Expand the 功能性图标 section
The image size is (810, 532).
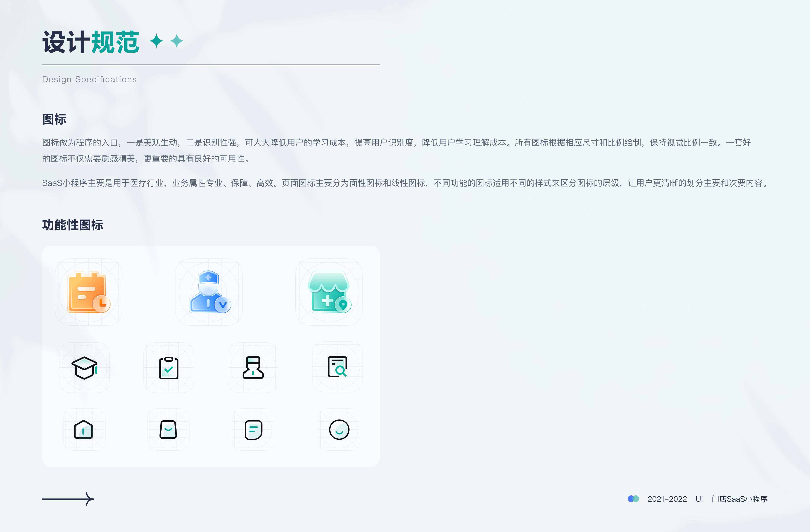point(73,225)
